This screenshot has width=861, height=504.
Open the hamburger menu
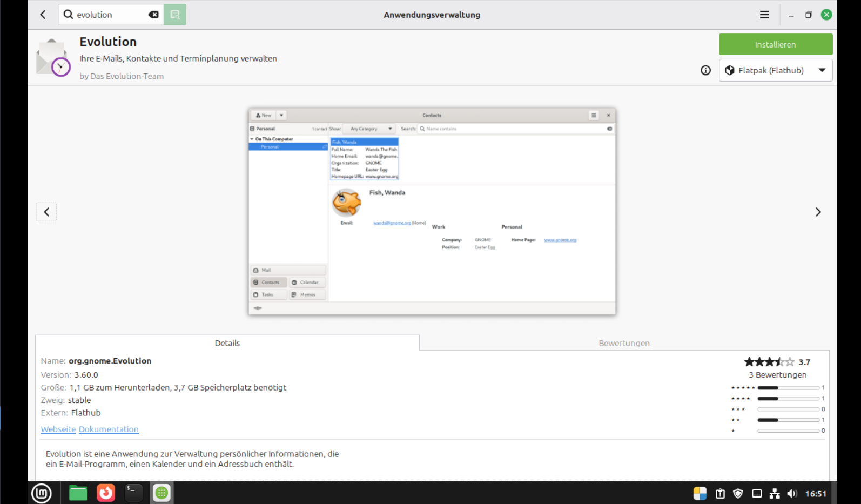click(x=764, y=15)
